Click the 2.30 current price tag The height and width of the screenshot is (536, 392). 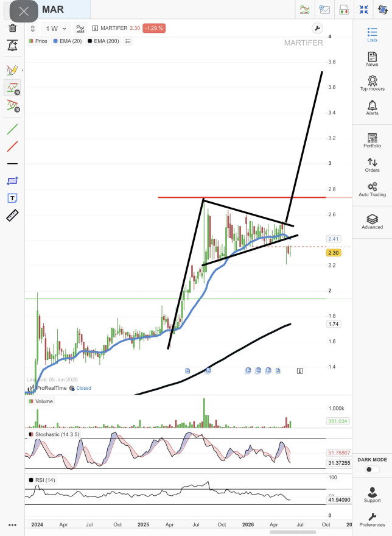[334, 253]
